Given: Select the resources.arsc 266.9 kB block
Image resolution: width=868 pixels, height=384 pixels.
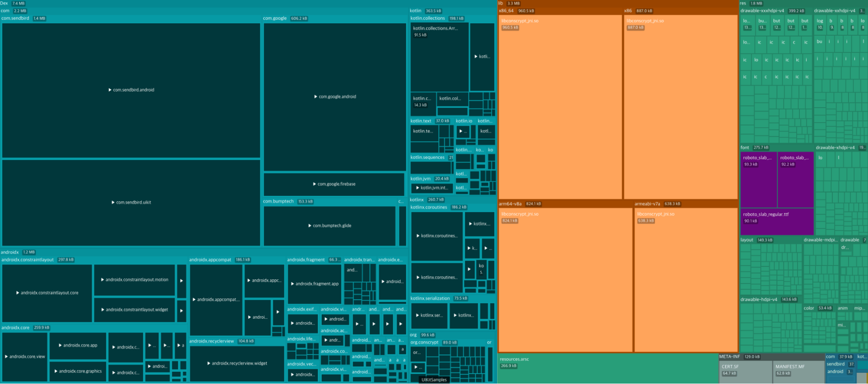Looking at the screenshot, I should [608, 369].
